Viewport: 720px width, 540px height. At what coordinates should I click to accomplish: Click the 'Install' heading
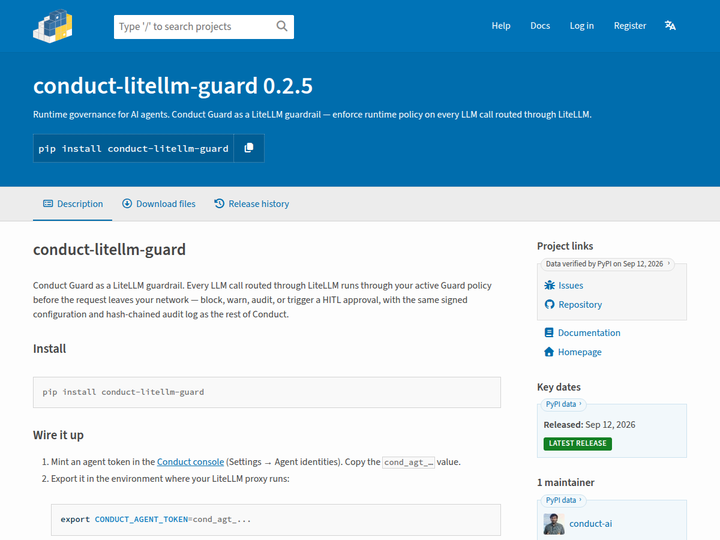(x=50, y=349)
